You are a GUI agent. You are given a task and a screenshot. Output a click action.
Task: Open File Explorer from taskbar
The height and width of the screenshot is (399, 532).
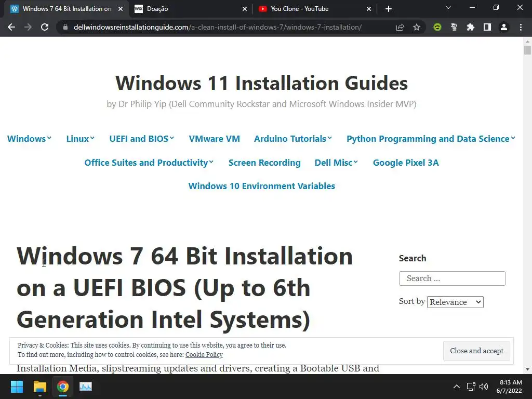pos(39,387)
